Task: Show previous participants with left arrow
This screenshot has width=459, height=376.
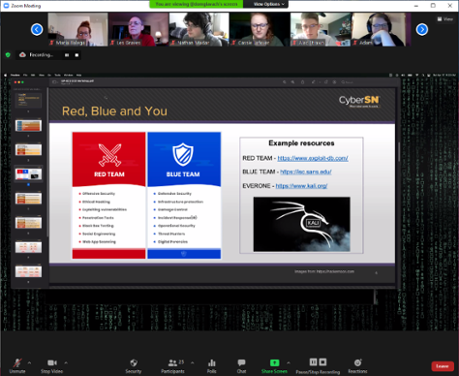Action: (x=37, y=29)
